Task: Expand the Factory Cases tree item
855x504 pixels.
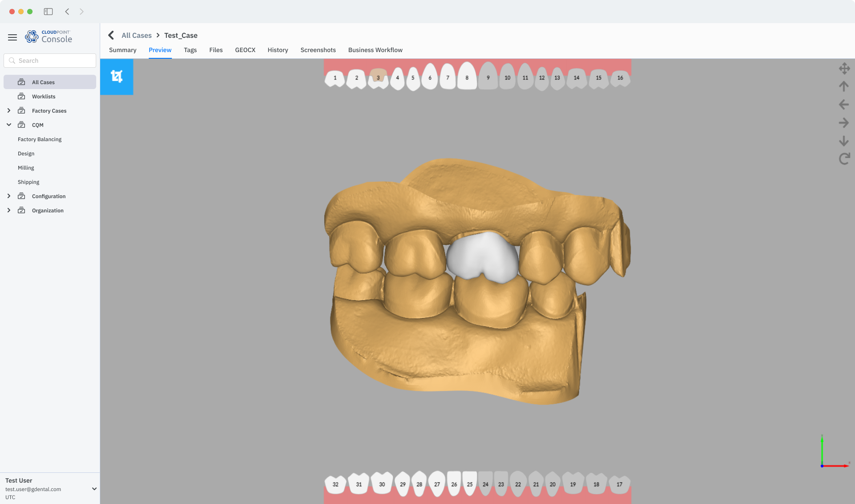Action: (x=9, y=111)
